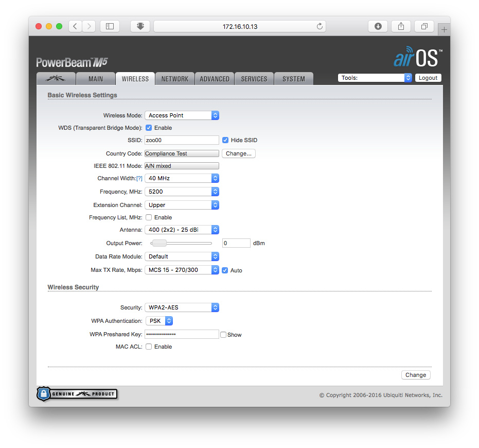Click the Pocket download extension icon
479x448 pixels.
click(x=140, y=26)
